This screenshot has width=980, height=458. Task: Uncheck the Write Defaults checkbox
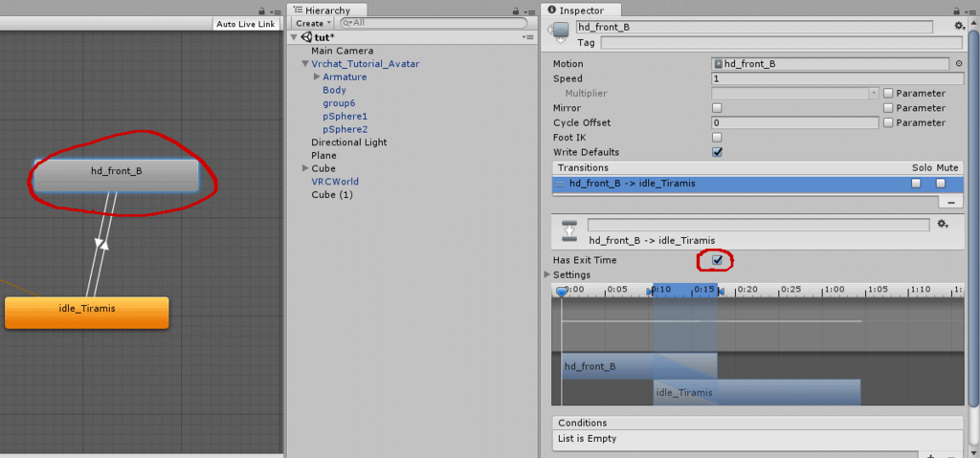718,152
